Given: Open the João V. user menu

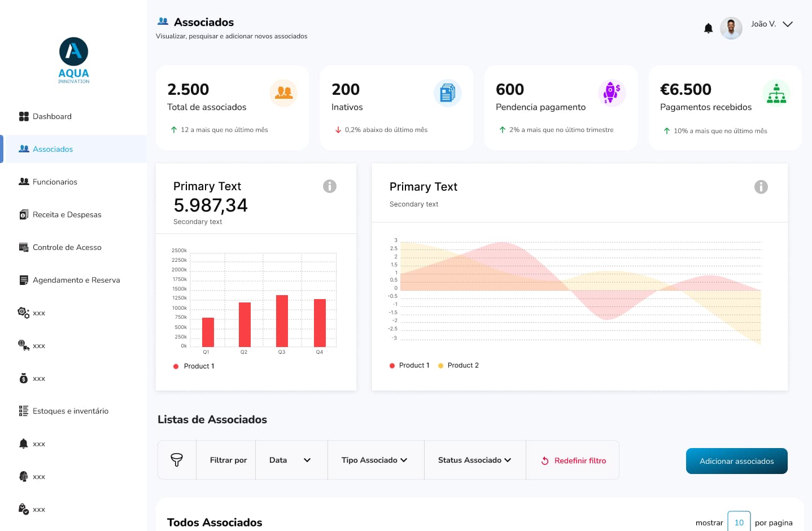Looking at the screenshot, I should tap(771, 24).
